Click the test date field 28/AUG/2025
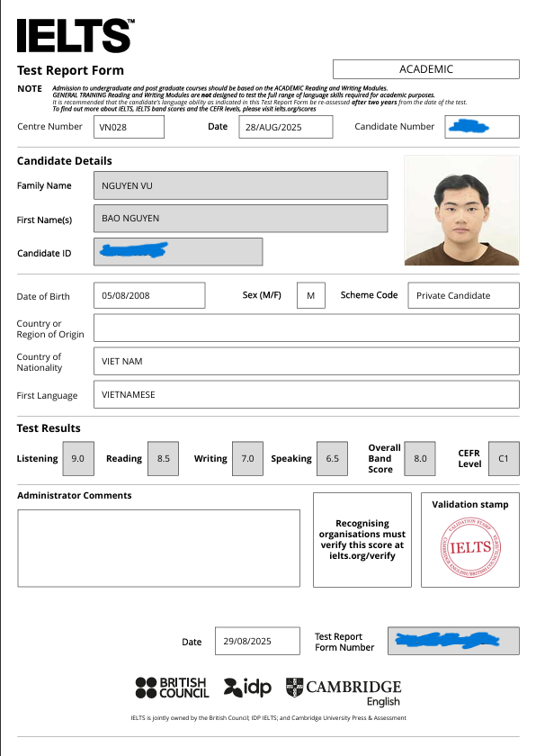Screen dimensions: 536x756 [286, 127]
